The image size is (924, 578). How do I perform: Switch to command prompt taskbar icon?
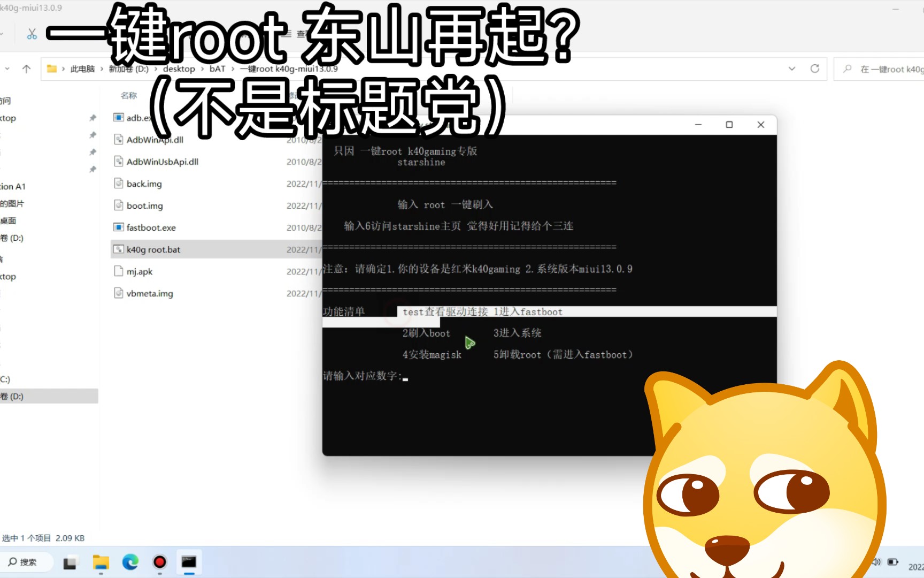189,562
